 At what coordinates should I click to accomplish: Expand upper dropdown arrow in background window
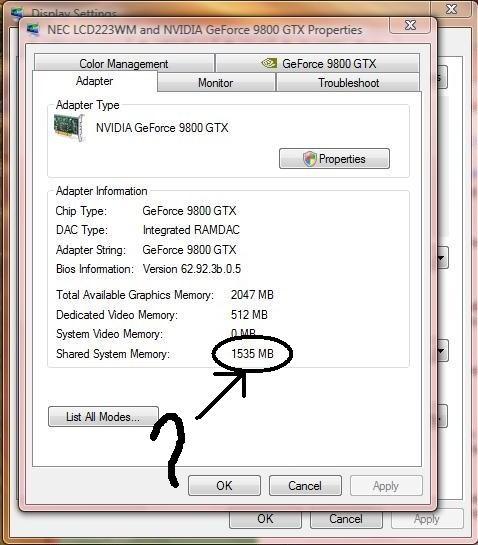point(442,258)
